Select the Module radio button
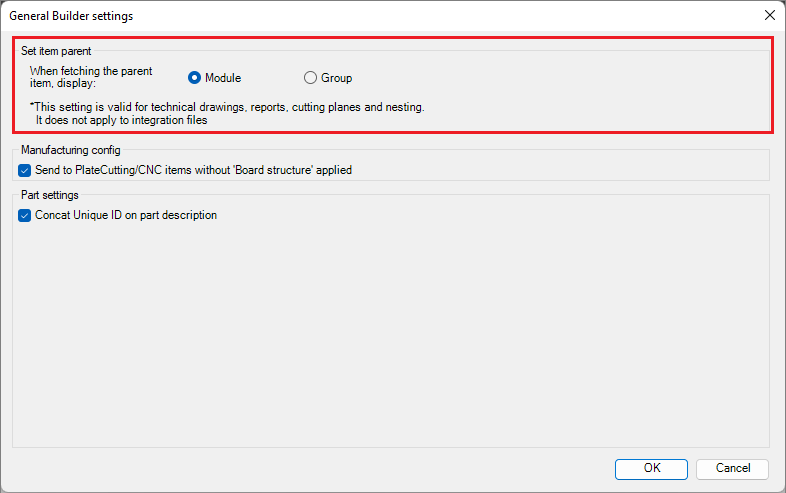Image resolution: width=786 pixels, height=493 pixels. pyautogui.click(x=194, y=78)
